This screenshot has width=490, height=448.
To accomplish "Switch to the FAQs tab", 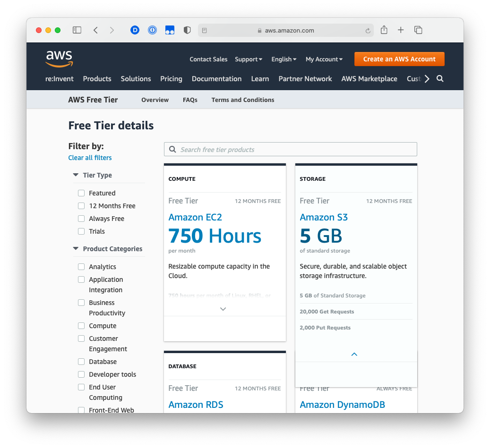I will pyautogui.click(x=190, y=100).
